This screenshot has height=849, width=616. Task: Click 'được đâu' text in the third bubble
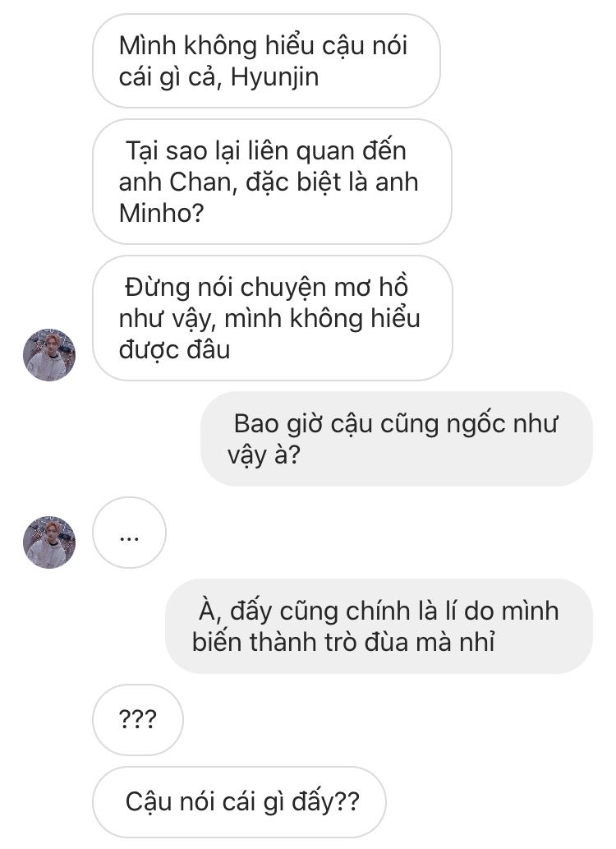(x=174, y=349)
